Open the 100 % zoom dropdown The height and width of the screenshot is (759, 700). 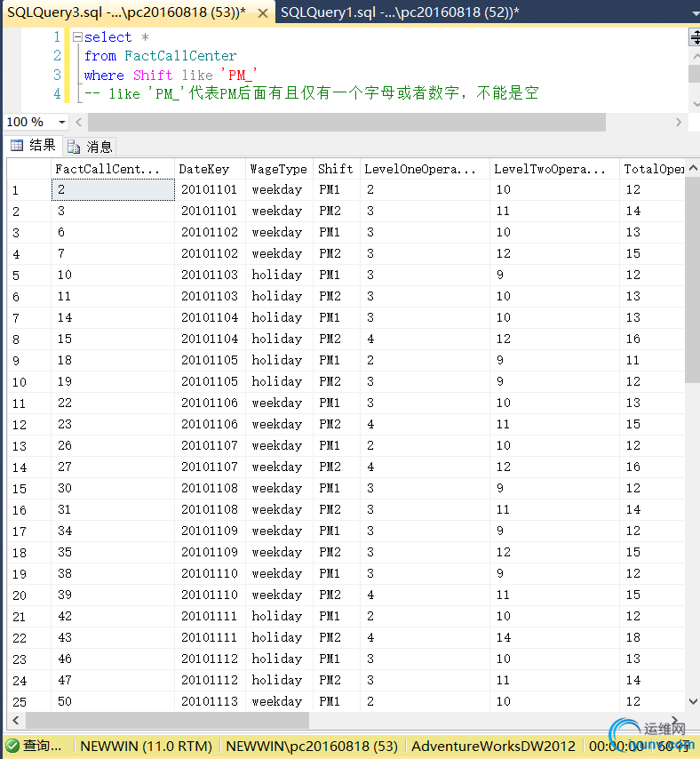[x=61, y=122]
